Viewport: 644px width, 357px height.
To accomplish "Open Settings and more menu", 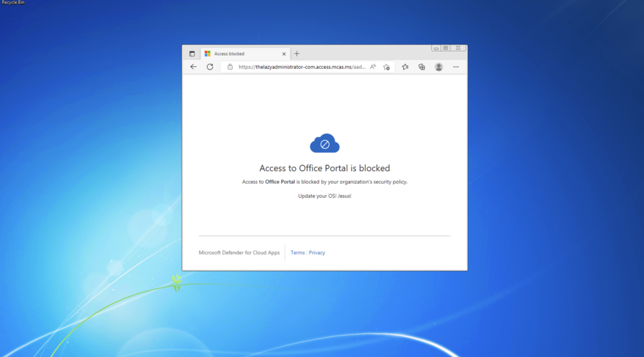I will [x=456, y=67].
